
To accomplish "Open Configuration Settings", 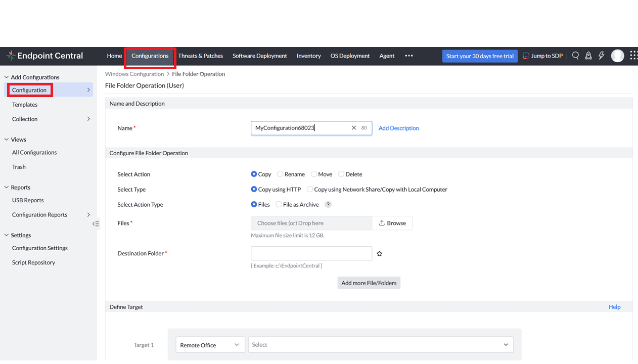I will point(40,248).
